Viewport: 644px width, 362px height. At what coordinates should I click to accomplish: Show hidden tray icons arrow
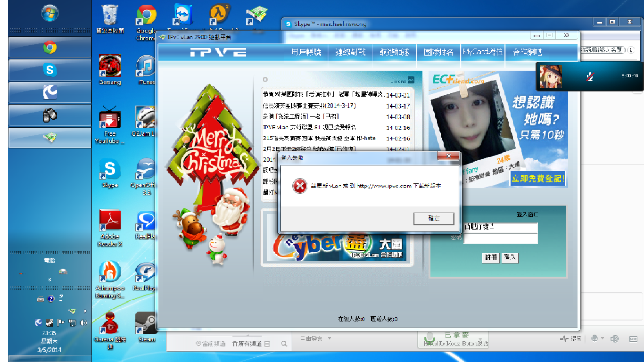[x=85, y=311]
